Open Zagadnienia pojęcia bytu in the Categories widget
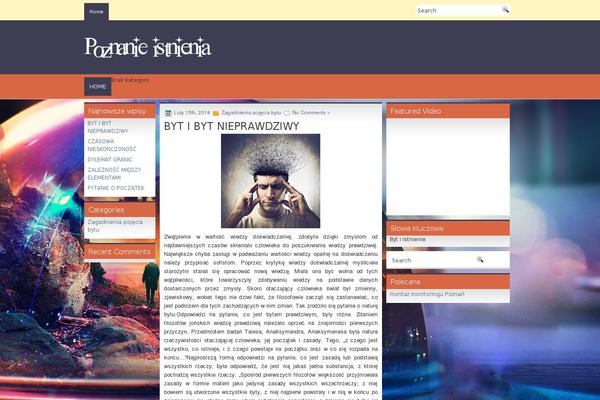Viewport: 600px width, 400px height. click(x=115, y=226)
